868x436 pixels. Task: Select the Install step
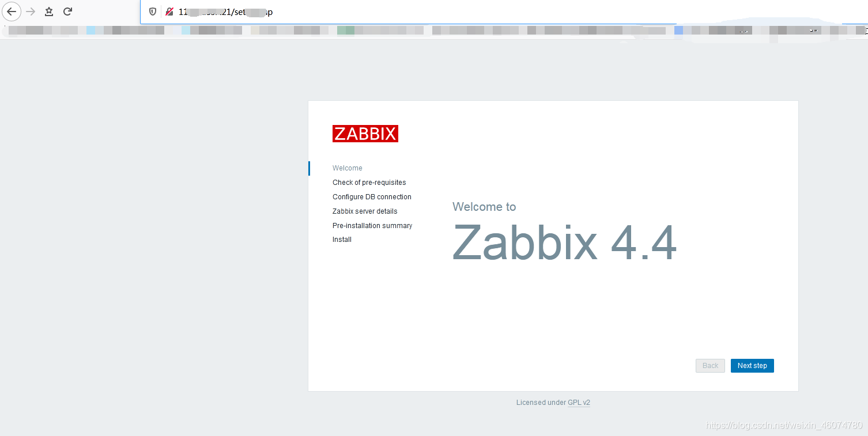pyautogui.click(x=342, y=240)
